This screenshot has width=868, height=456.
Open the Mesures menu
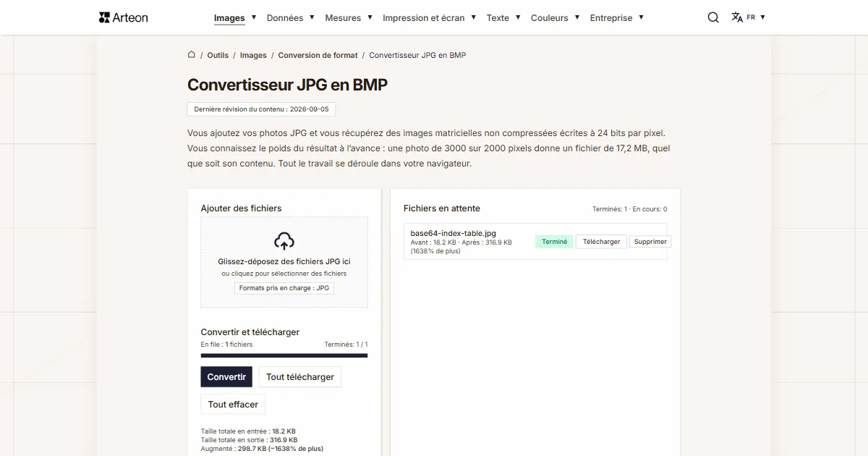343,17
